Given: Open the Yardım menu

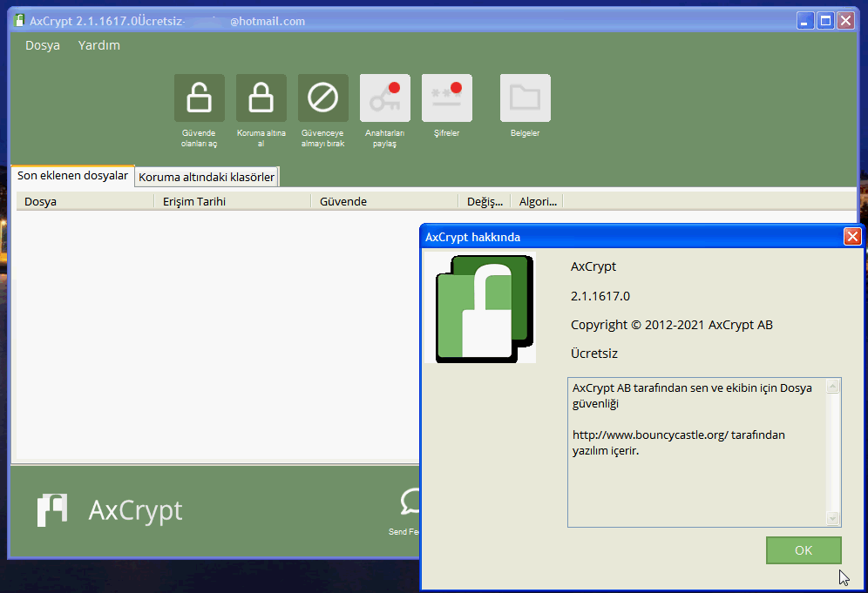Looking at the screenshot, I should coord(99,45).
